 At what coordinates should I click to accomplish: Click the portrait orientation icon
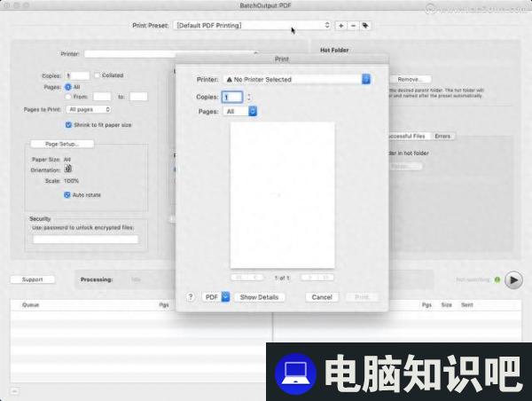(x=68, y=169)
